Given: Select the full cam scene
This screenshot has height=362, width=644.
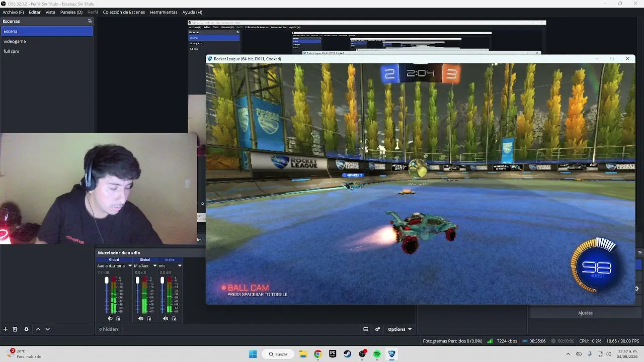Looking at the screenshot, I should (47, 51).
